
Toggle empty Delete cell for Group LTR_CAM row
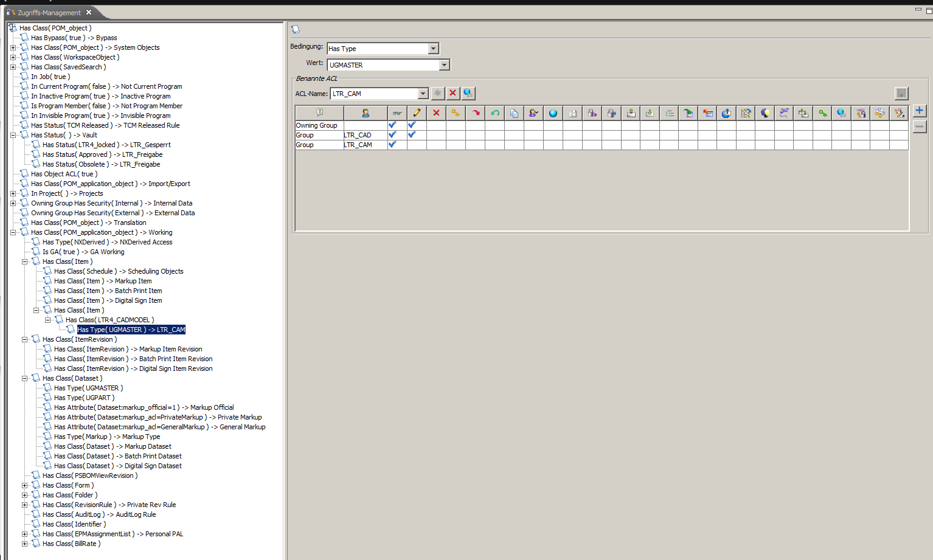pos(436,145)
